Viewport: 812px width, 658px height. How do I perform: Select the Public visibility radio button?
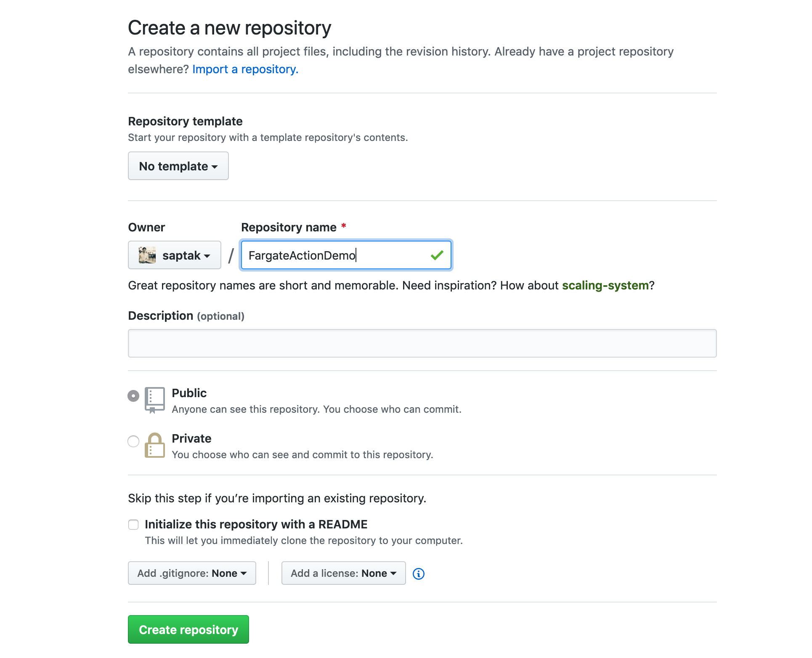point(133,395)
